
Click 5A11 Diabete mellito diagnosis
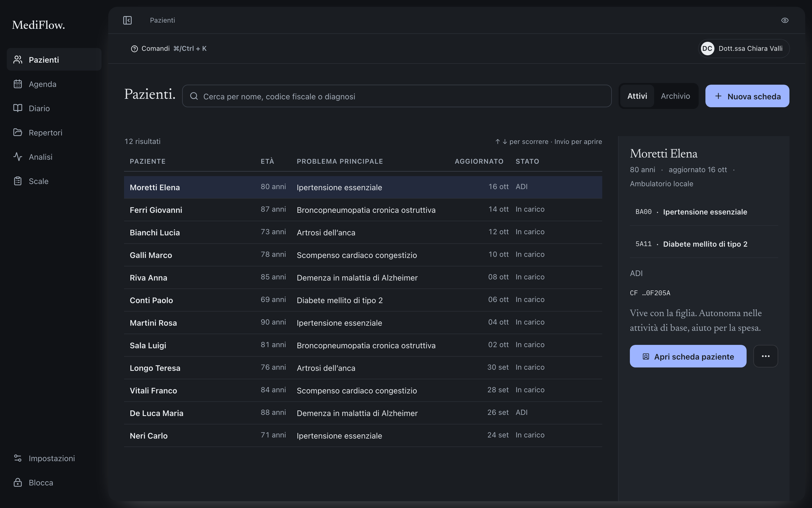[704, 244]
